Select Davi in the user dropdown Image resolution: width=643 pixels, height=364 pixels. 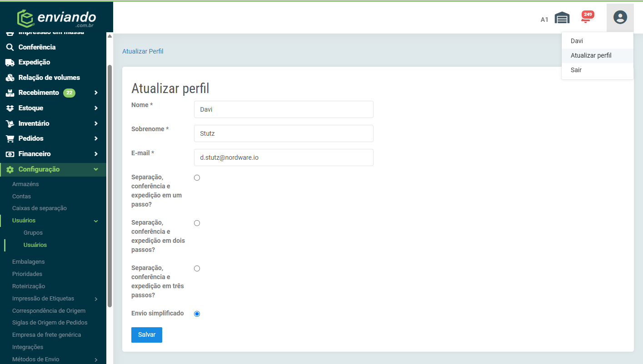tap(597, 41)
